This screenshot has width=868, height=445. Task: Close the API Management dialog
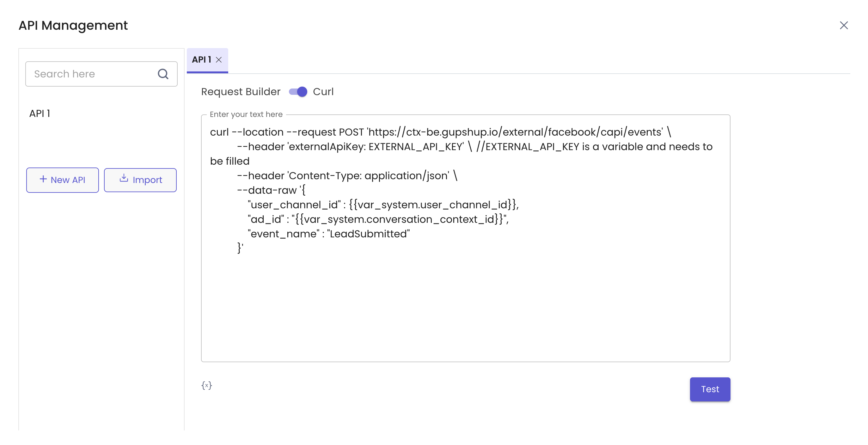pyautogui.click(x=843, y=25)
